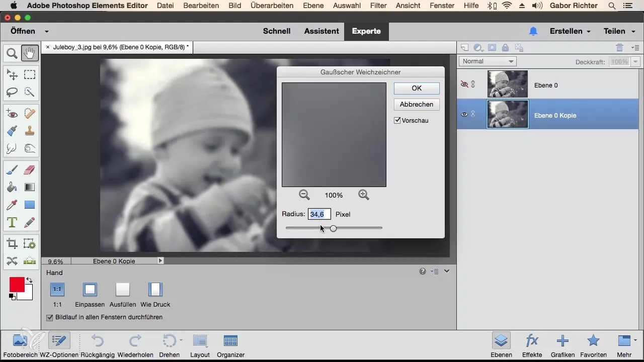Select the blue Rectangle shape tool

pyautogui.click(x=30, y=205)
